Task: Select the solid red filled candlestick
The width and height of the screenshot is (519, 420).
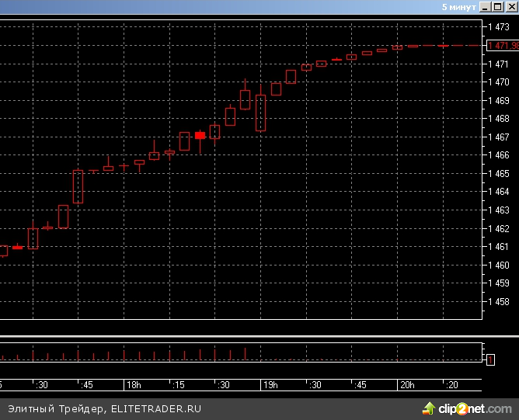Action: pyautogui.click(x=200, y=135)
